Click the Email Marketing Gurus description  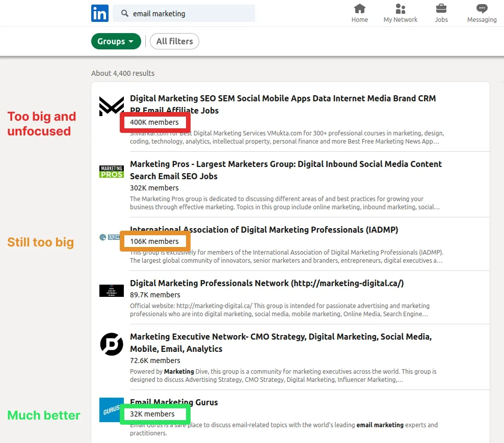[x=284, y=429]
